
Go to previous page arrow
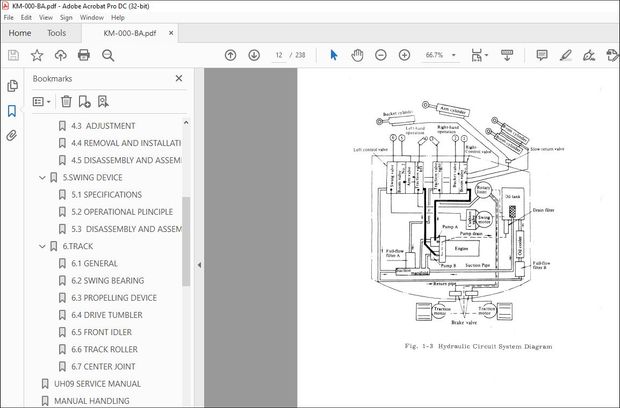(x=231, y=55)
